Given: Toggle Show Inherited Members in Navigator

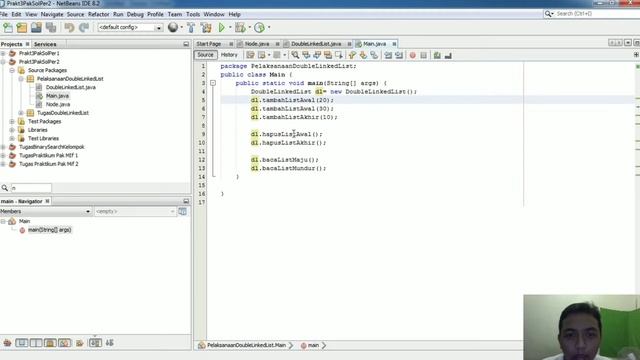Looking at the screenshot, I should pyautogui.click(x=7, y=343).
